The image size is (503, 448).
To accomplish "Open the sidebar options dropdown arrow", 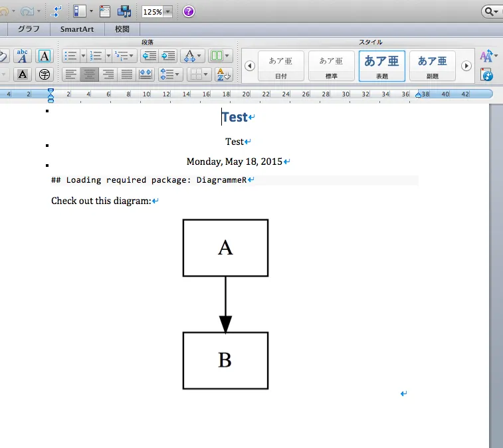I will 91,11.
